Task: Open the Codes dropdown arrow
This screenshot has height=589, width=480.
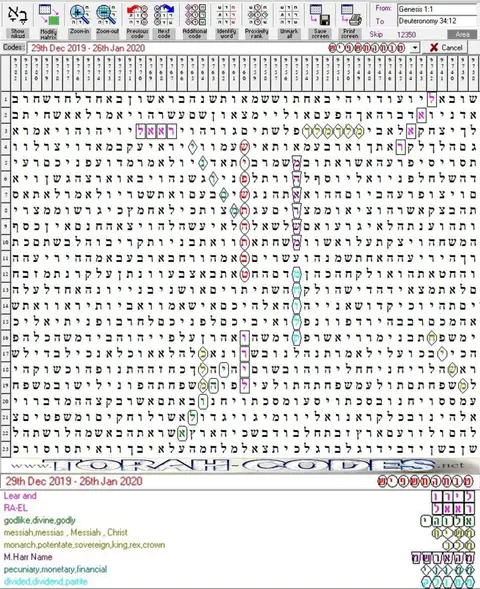Action: (x=415, y=48)
